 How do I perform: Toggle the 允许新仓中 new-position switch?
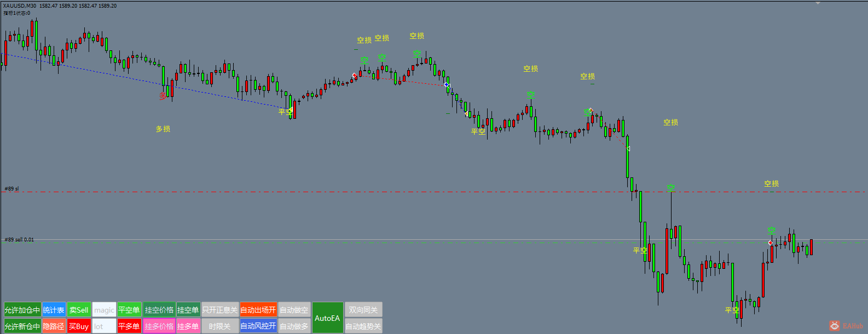pyautogui.click(x=22, y=326)
